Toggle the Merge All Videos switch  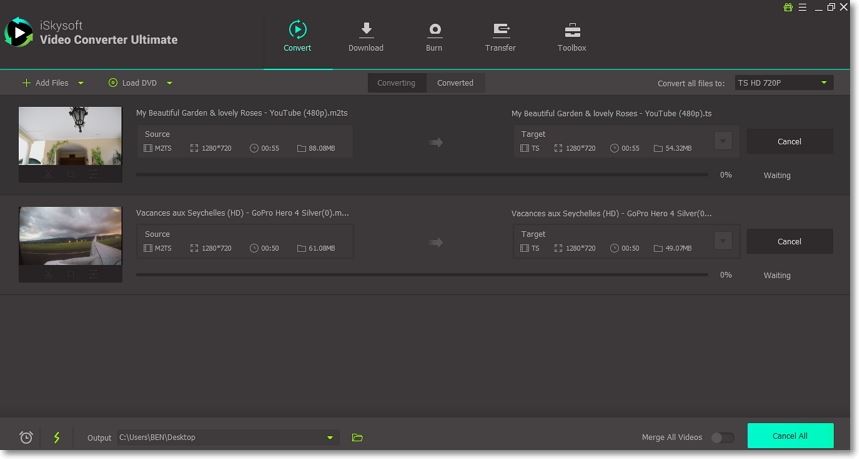pyautogui.click(x=721, y=437)
